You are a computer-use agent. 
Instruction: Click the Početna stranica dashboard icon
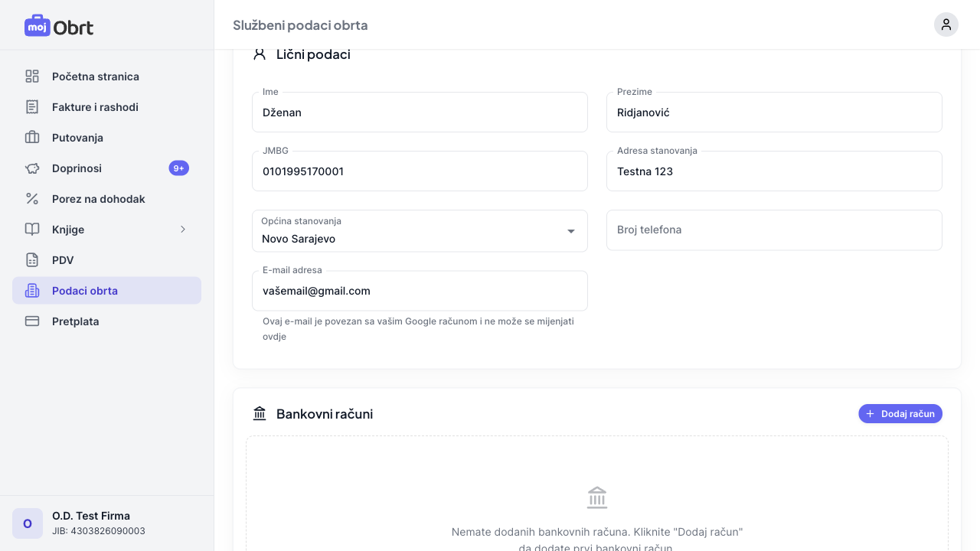click(x=32, y=77)
